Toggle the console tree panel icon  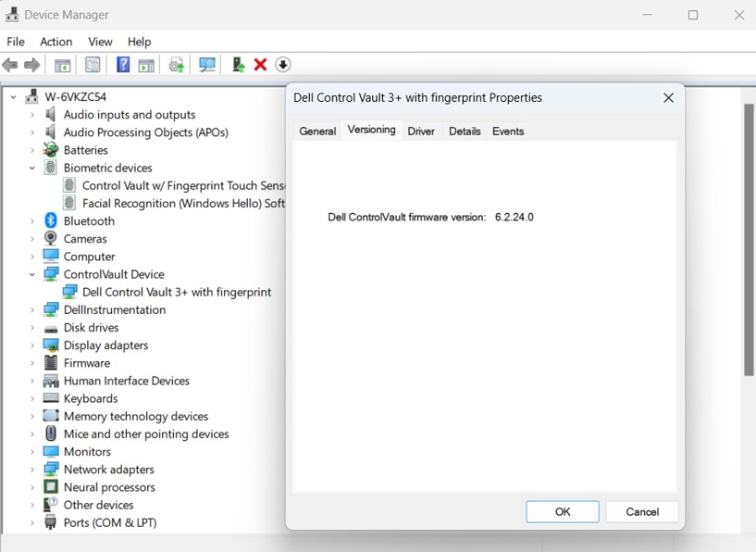click(61, 64)
